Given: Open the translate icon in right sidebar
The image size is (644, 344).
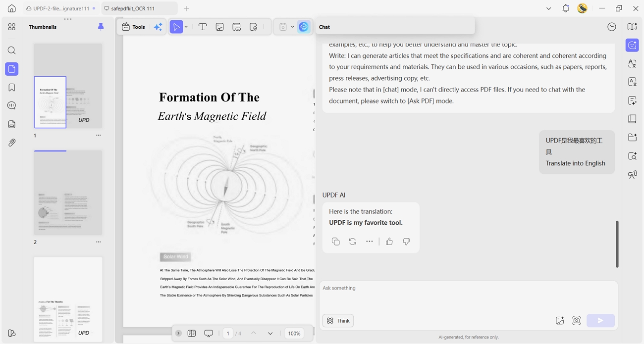Looking at the screenshot, I should [632, 64].
